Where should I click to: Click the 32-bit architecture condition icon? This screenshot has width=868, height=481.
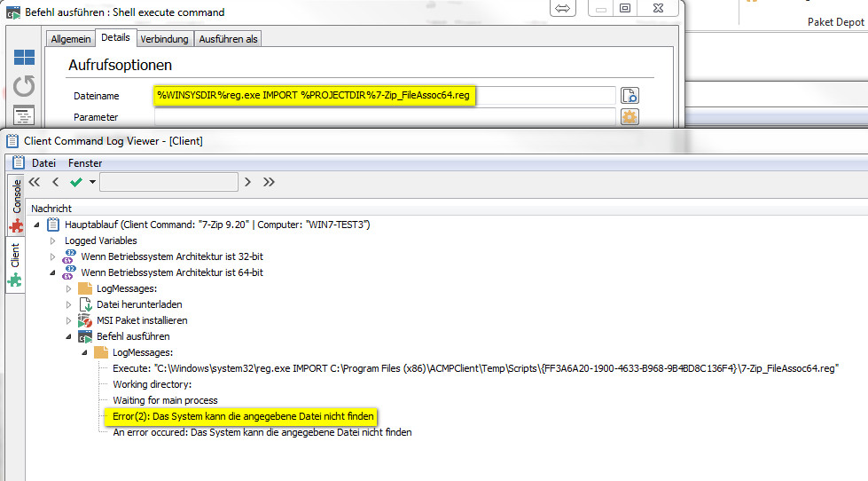(x=69, y=256)
